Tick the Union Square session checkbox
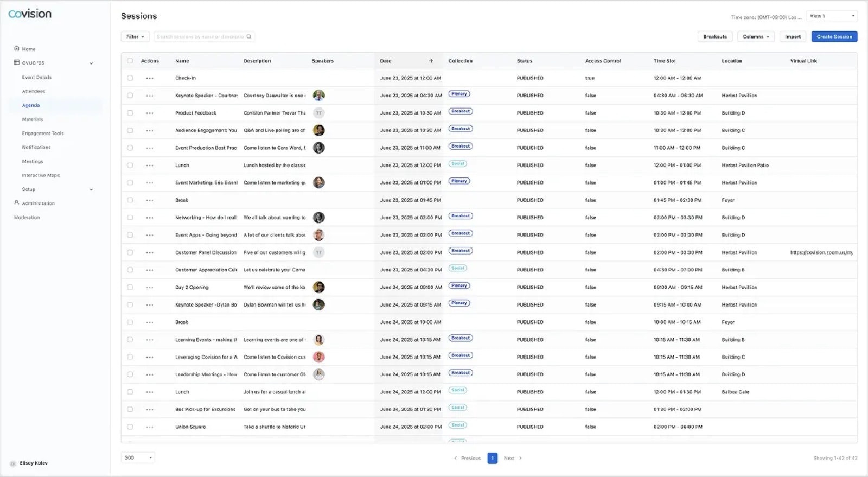 click(130, 427)
